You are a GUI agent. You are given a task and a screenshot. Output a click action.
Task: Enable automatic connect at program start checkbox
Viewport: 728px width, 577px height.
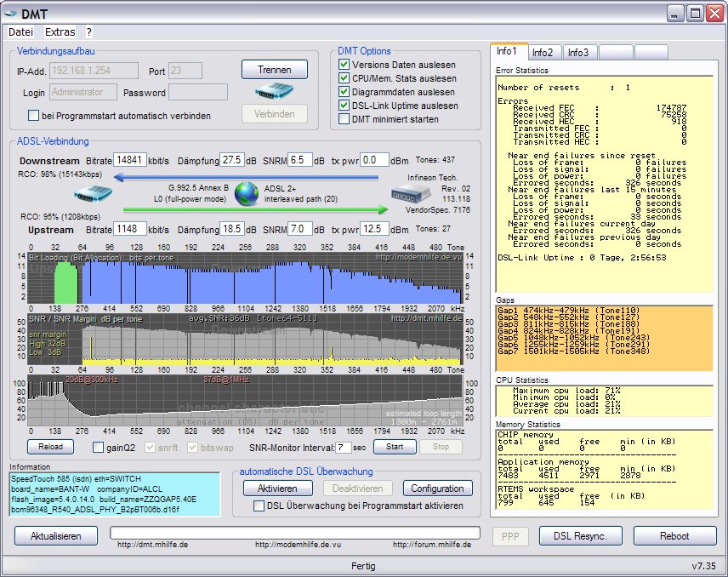34,116
